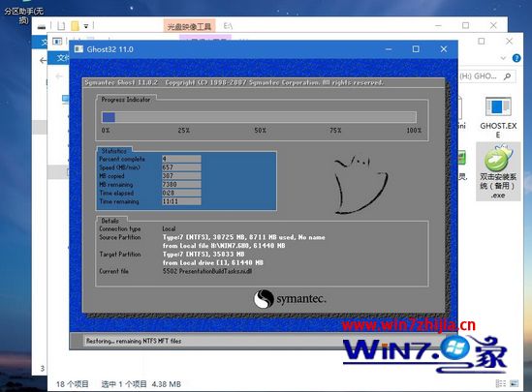Click the Symantec logo

coord(290,299)
